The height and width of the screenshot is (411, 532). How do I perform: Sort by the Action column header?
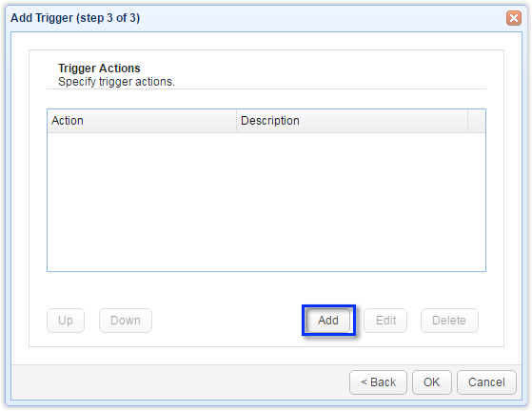142,121
